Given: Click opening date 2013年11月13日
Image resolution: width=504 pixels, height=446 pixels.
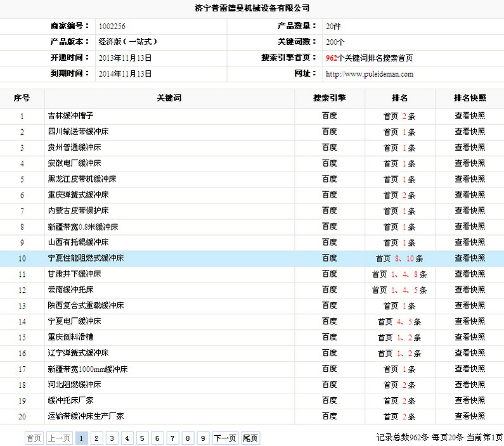Looking at the screenshot, I should pyautogui.click(x=125, y=58).
